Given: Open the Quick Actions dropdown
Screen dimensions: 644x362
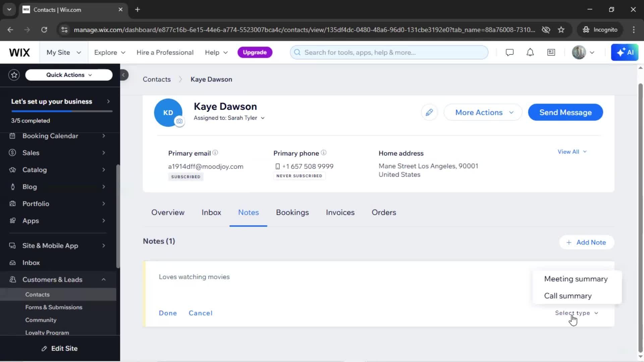Looking at the screenshot, I should (69, 75).
